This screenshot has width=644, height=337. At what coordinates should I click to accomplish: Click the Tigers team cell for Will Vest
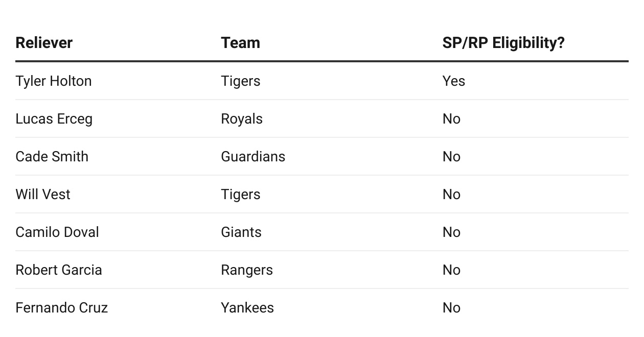pyautogui.click(x=240, y=195)
